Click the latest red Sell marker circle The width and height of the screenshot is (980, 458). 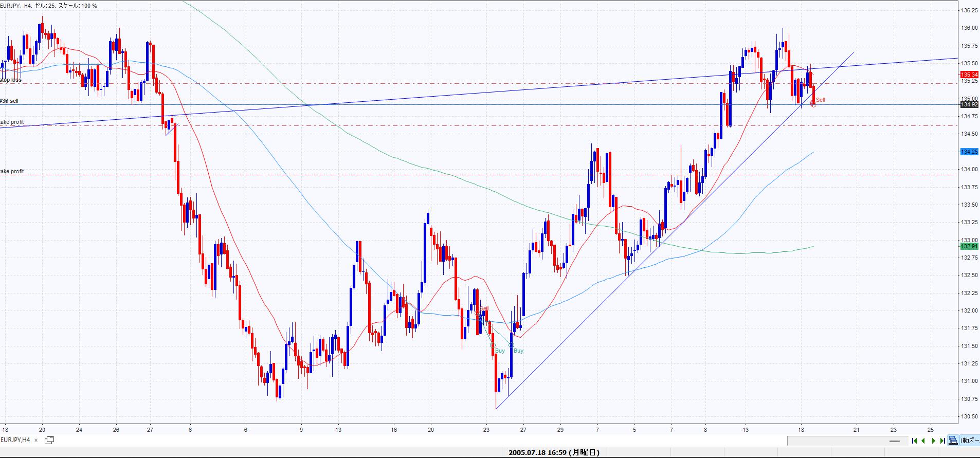tap(813, 104)
